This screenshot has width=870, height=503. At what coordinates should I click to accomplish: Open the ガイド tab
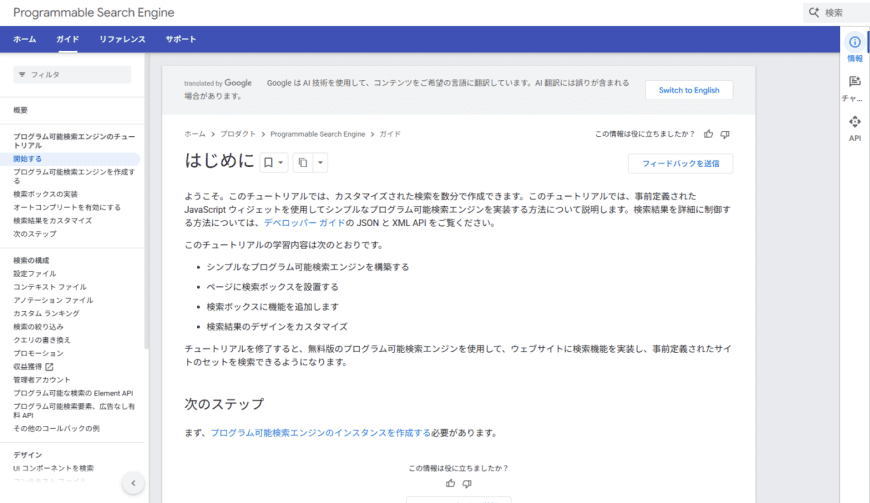pos(68,39)
